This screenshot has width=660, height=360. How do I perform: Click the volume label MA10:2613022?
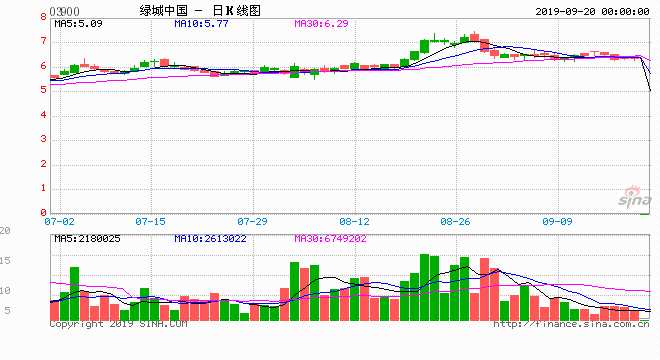210,239
